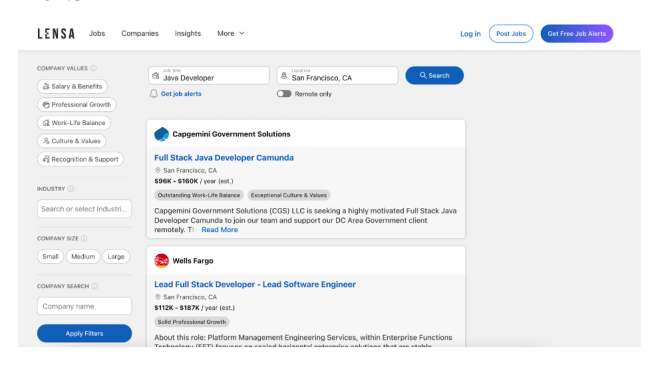Viewport: 660px width, 367px height.
Task: Click the Solid Professional Growth tag
Action: pyautogui.click(x=192, y=322)
